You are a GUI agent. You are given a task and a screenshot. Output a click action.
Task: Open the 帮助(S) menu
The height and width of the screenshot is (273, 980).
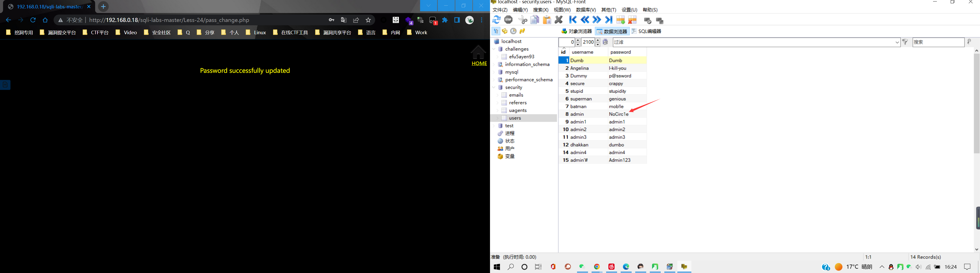[x=650, y=10]
